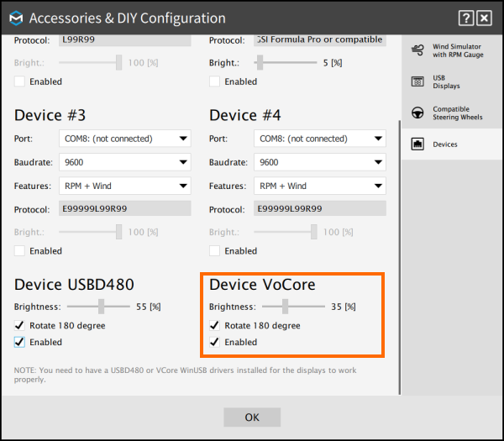Click the L99R99 protocol field
This screenshot has height=441, width=504.
[x=125, y=40]
